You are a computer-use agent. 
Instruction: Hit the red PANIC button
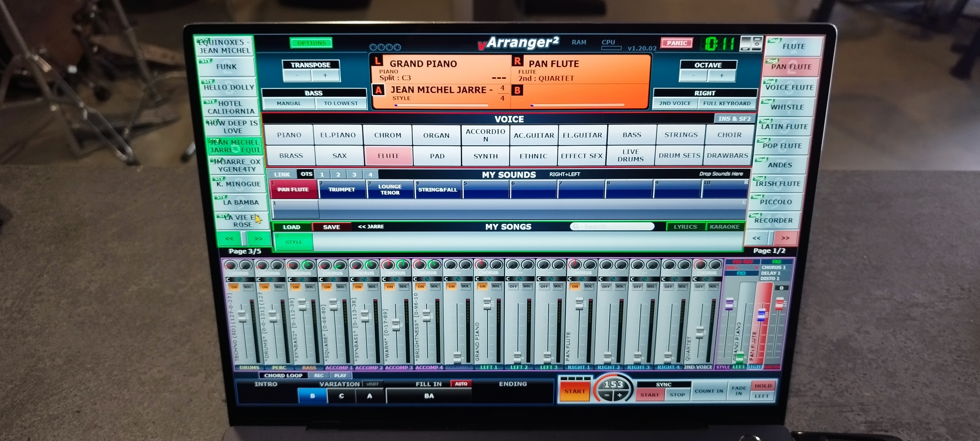pyautogui.click(x=677, y=43)
